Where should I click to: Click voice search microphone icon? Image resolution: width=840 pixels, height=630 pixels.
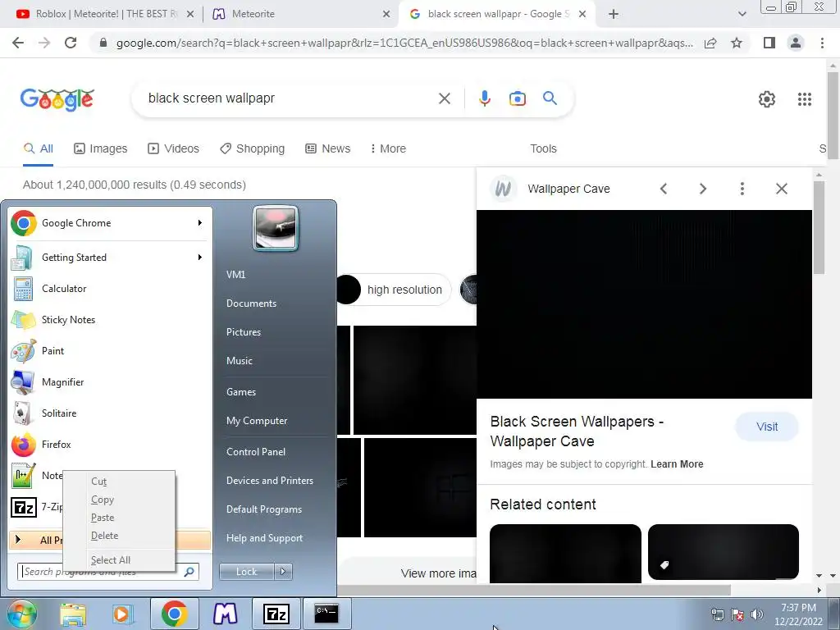[x=484, y=98]
